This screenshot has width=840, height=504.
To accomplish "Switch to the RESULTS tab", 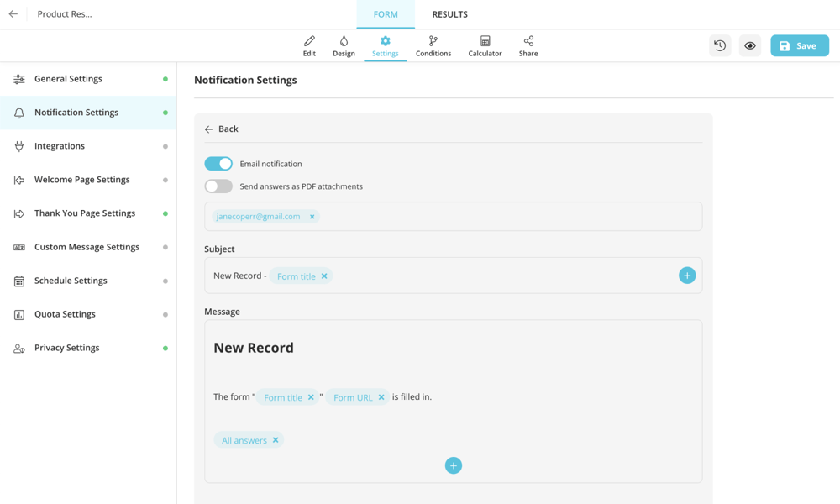I will pyautogui.click(x=449, y=14).
